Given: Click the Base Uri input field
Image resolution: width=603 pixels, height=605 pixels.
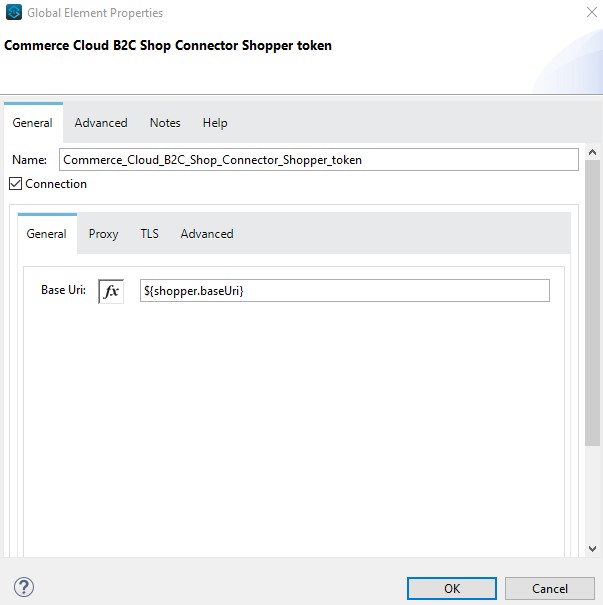Looking at the screenshot, I should (345, 291).
